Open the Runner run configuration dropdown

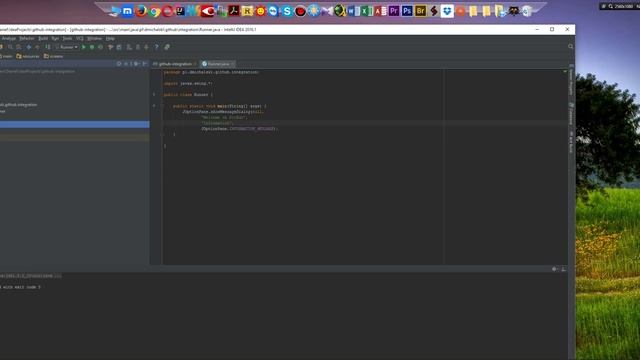point(67,47)
